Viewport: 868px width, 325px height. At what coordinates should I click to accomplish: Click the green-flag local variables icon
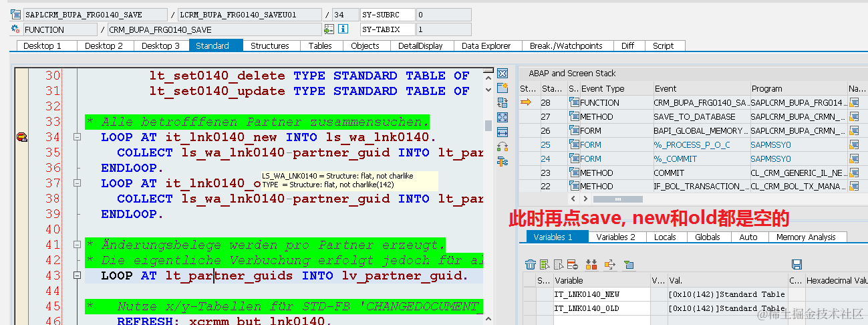pyautogui.click(x=628, y=265)
